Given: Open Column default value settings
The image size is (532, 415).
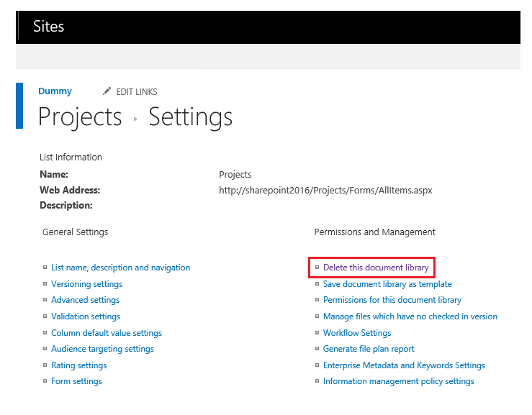Looking at the screenshot, I should coord(107,333).
